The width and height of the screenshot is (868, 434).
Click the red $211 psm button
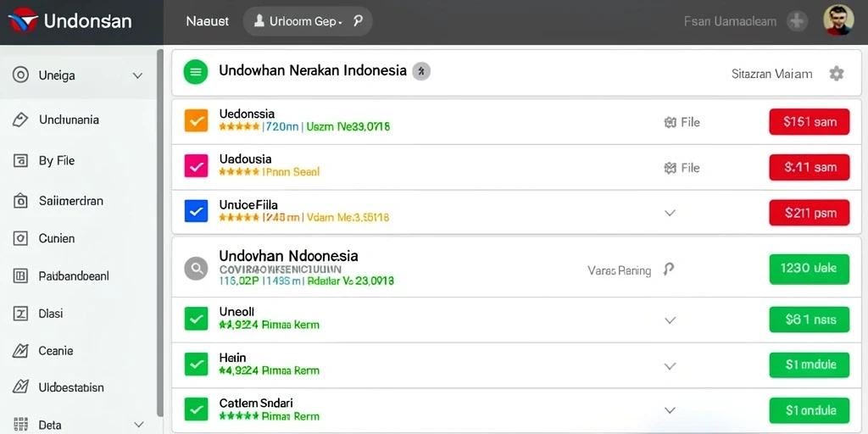point(810,213)
